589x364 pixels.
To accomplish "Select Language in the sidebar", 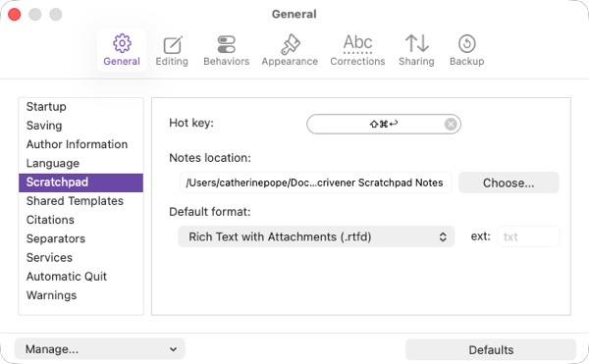I will (x=80, y=163).
